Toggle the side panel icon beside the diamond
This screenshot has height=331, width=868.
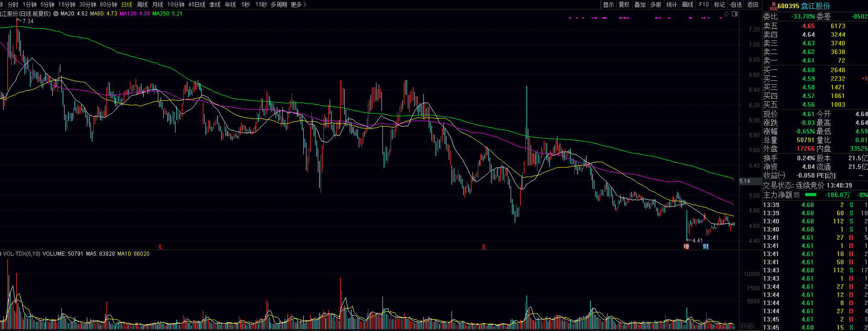tap(735, 14)
